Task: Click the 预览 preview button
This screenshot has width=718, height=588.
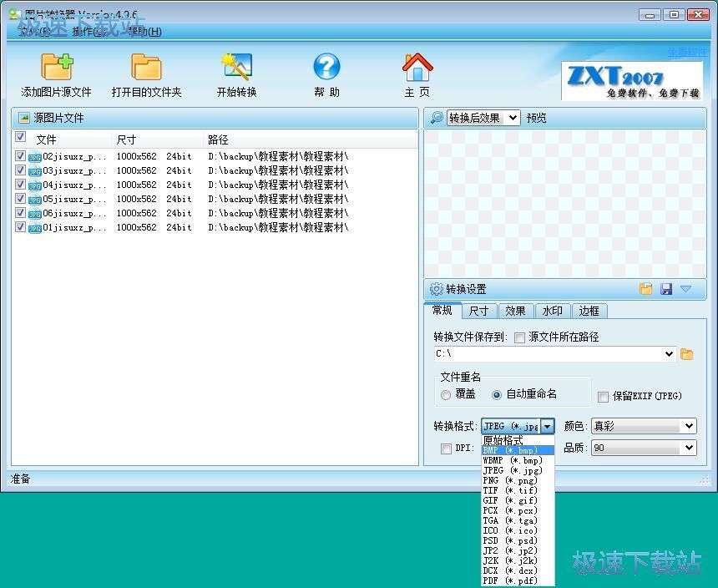Action: click(534, 118)
